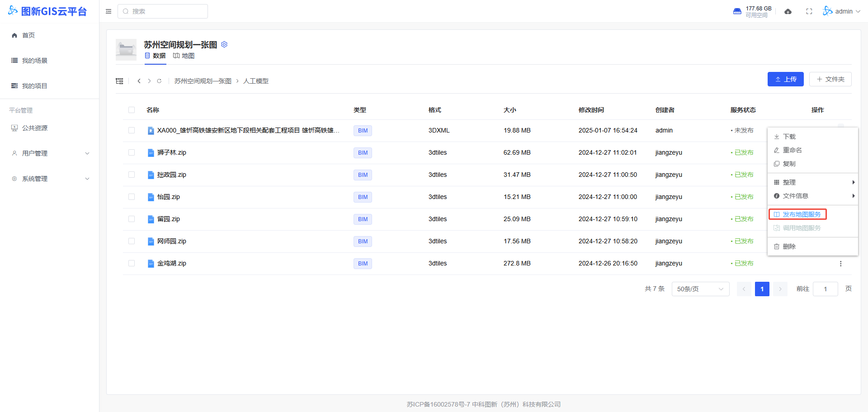This screenshot has width=868, height=412.
Task: Toggle fullscreen mode icon
Action: coord(809,11)
